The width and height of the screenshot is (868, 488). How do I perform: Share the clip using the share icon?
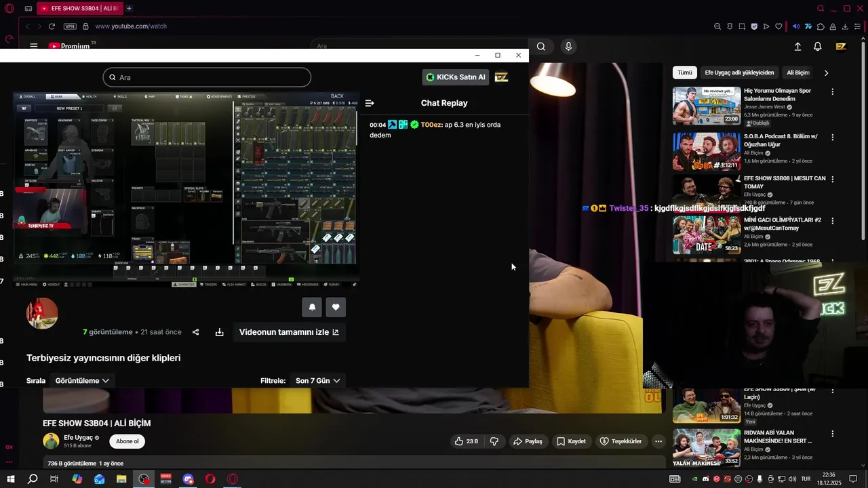click(196, 332)
